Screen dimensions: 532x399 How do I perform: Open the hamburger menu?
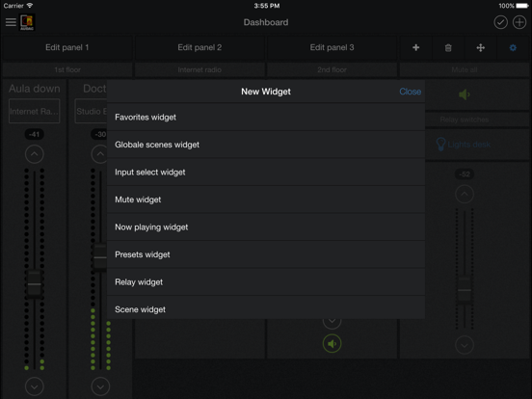click(11, 22)
